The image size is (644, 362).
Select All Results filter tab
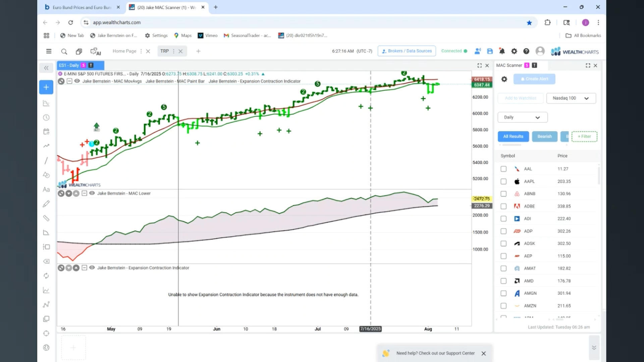tap(513, 136)
